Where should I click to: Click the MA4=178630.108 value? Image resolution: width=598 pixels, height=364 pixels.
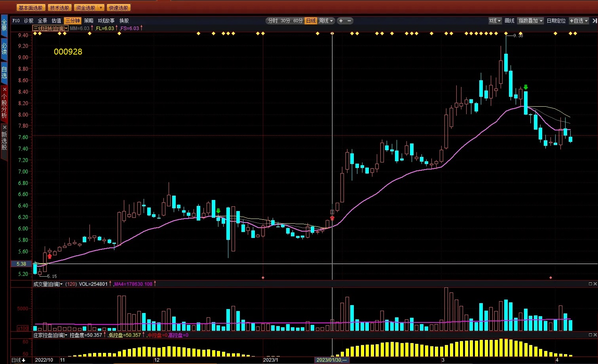tap(133, 284)
